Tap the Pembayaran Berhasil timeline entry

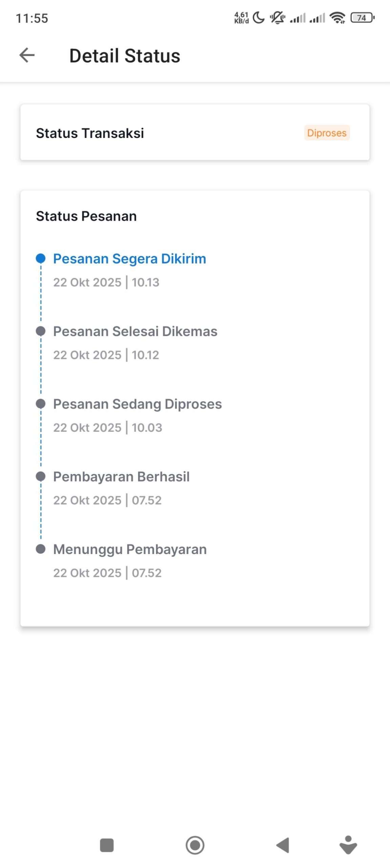tap(121, 476)
